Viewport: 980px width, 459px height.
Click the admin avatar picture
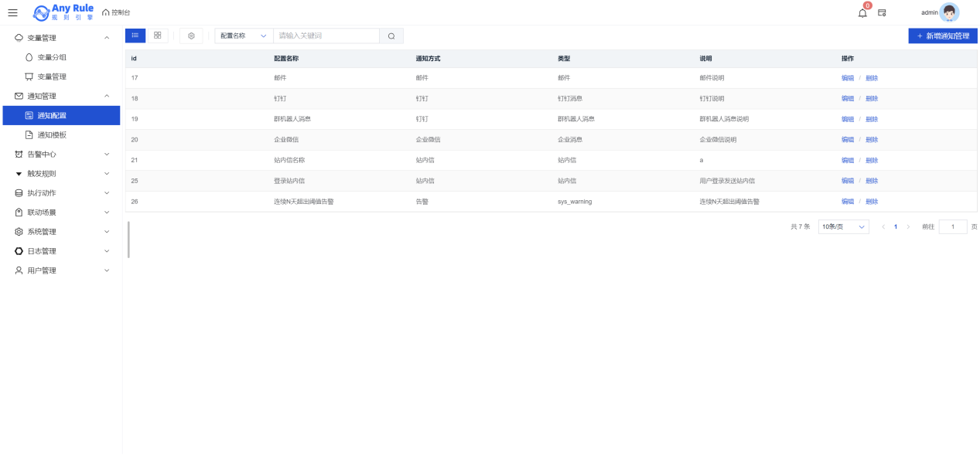click(949, 12)
